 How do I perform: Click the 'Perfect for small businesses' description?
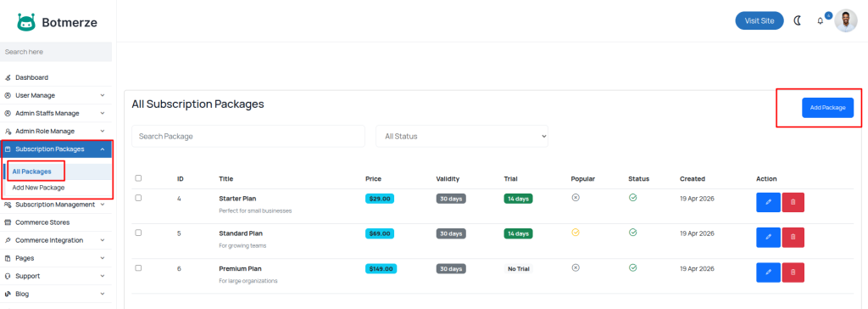coord(255,211)
